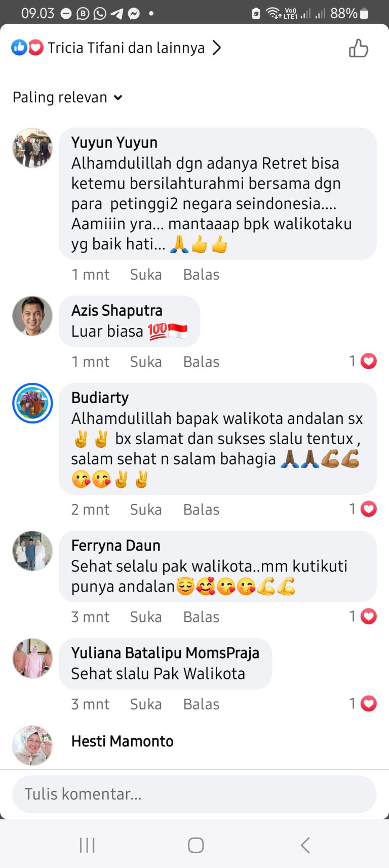
Task: Toggle Suka on Yuliana Batalipu's comment
Action: [x=146, y=704]
